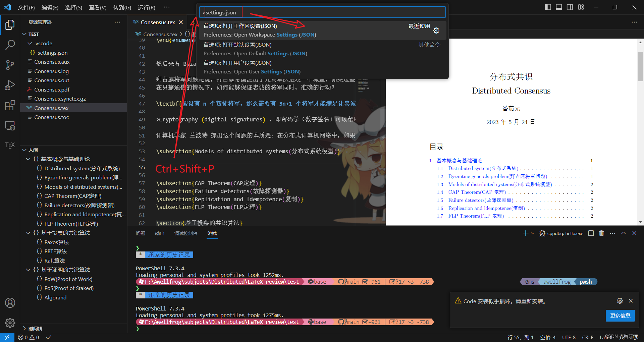Screen dimensions: 644x342
Task: Open the 选择(S) menu
Action: coord(73,7)
